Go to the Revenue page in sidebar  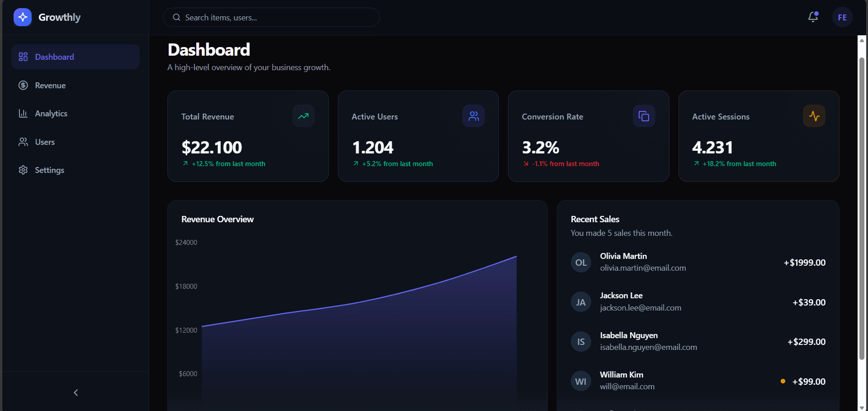point(50,86)
